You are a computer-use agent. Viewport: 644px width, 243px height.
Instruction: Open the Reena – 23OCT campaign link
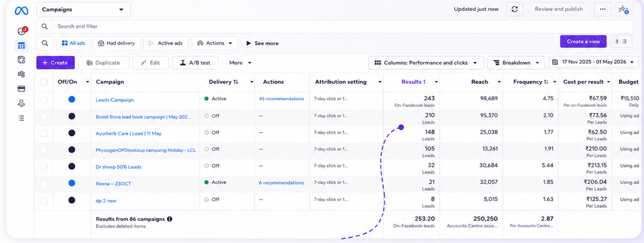click(x=113, y=184)
